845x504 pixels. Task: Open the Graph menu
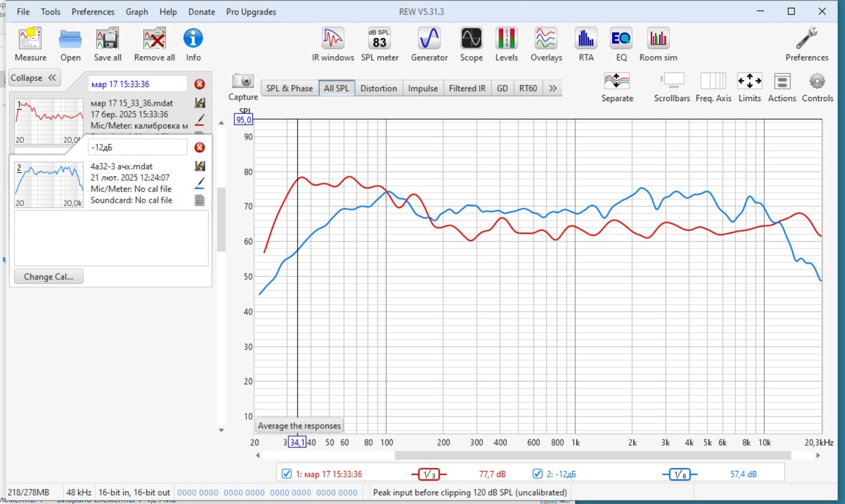(137, 11)
